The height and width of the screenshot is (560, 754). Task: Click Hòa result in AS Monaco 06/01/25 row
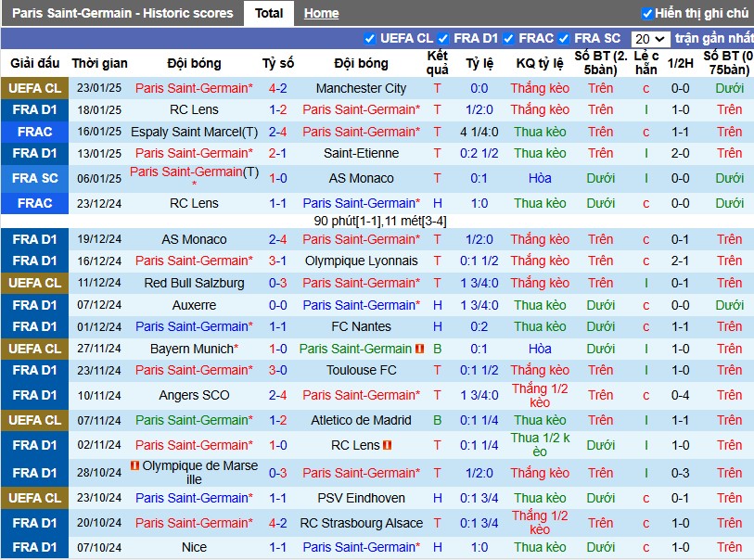540,178
